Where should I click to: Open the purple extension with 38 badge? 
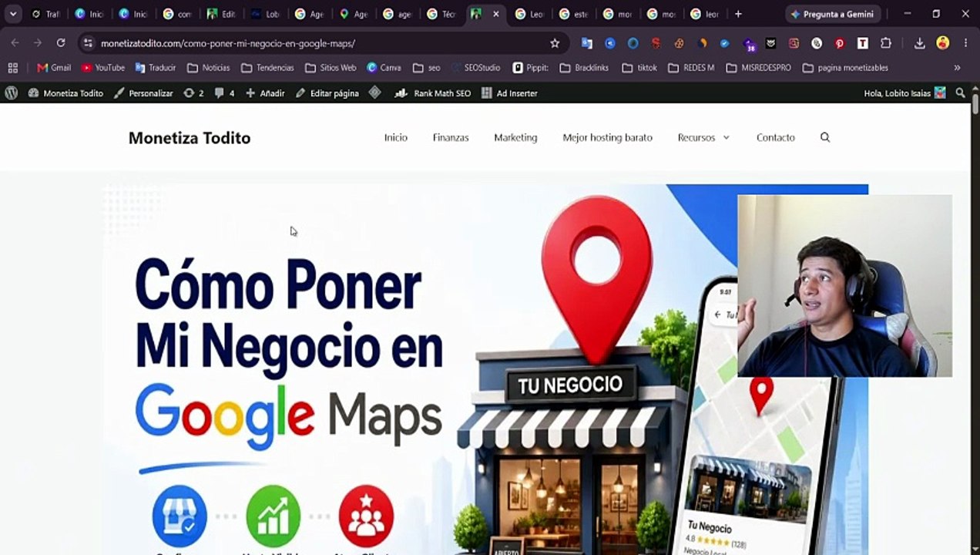(748, 43)
